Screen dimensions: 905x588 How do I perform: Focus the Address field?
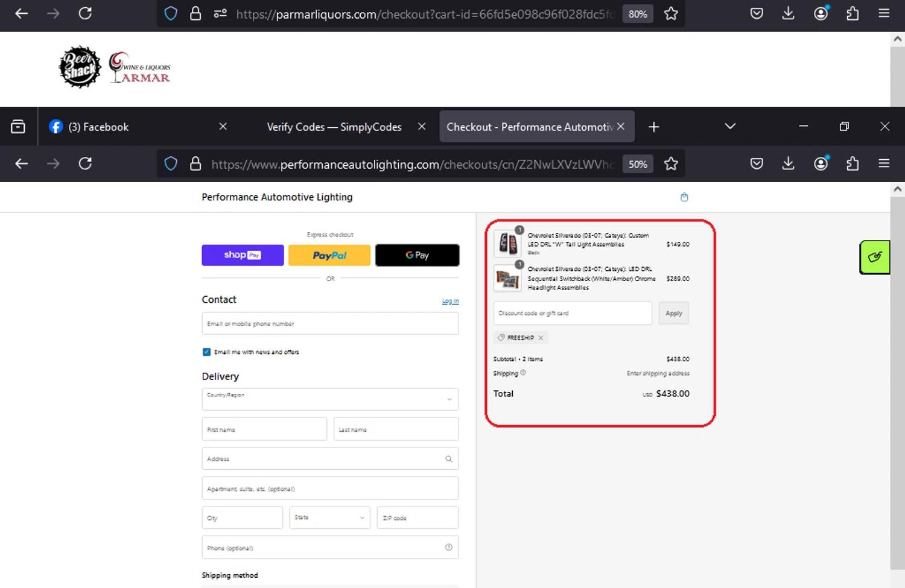coord(330,458)
